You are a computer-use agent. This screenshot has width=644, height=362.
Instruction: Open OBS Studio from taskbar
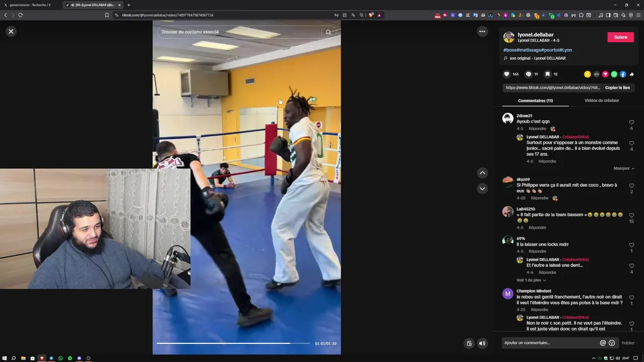89,358
